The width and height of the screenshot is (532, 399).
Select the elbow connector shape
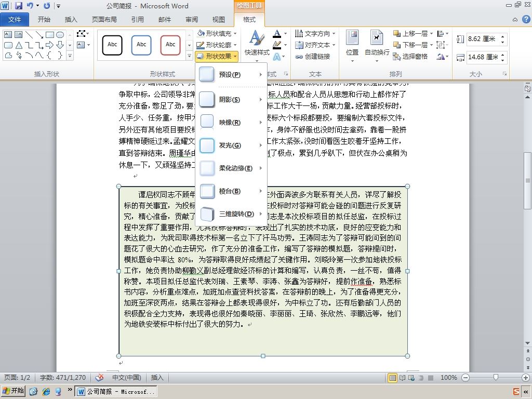29,45
